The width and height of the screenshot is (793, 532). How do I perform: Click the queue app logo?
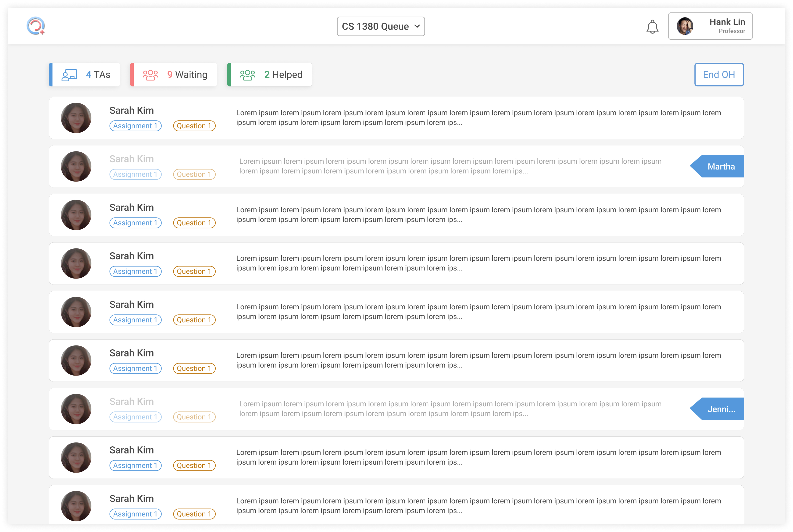click(36, 26)
